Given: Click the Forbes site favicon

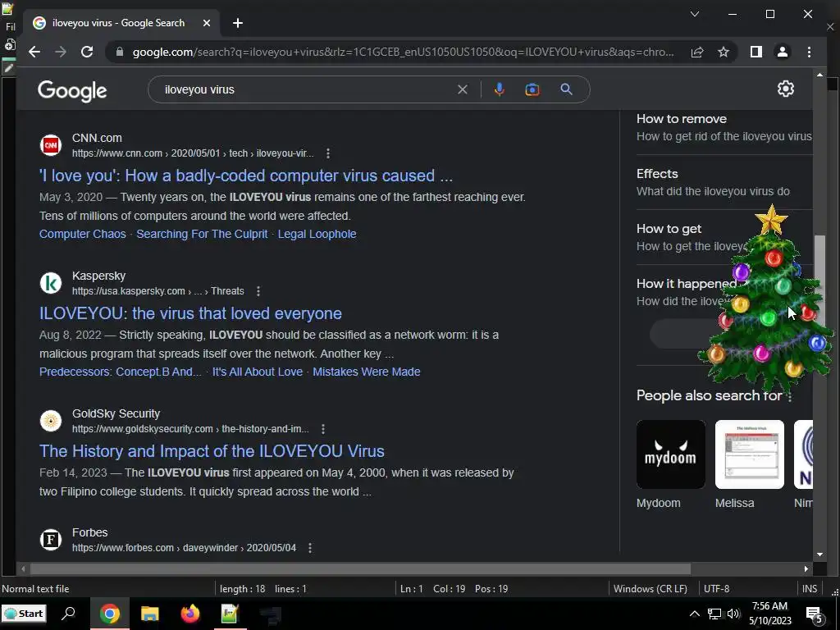Looking at the screenshot, I should tap(51, 540).
